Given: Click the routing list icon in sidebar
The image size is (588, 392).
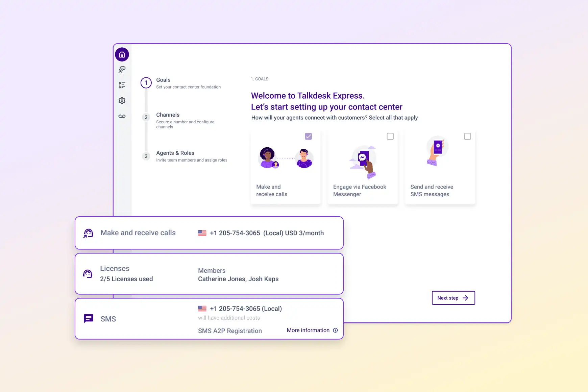Looking at the screenshot, I should [x=122, y=85].
